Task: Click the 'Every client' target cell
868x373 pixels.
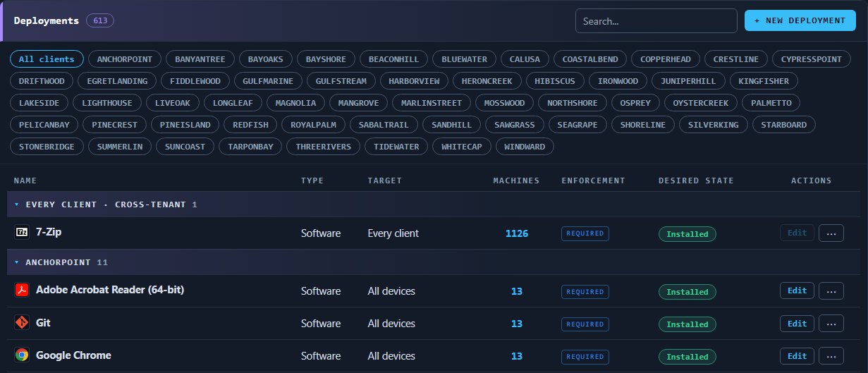Action: (393, 233)
